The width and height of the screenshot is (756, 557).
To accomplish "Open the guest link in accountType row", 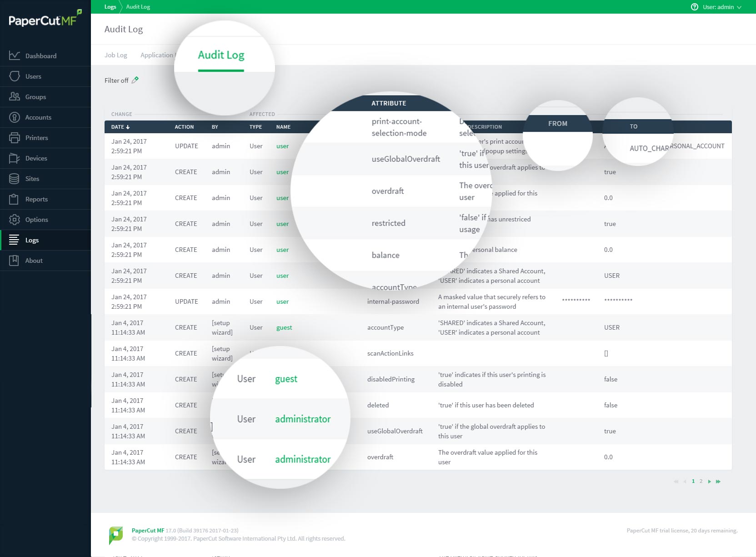I will tap(284, 327).
